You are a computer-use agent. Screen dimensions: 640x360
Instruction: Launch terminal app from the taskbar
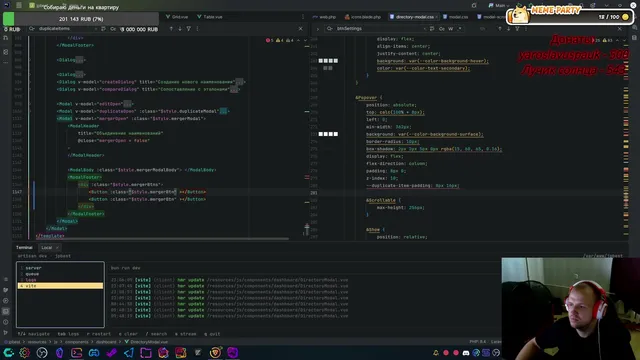click(76, 353)
